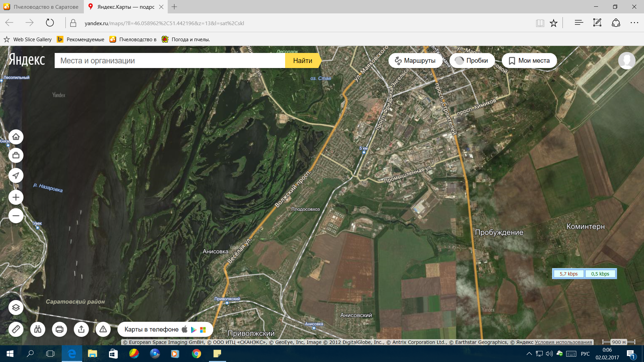
Task: Click the my location arrow icon
Action: pos(16,175)
